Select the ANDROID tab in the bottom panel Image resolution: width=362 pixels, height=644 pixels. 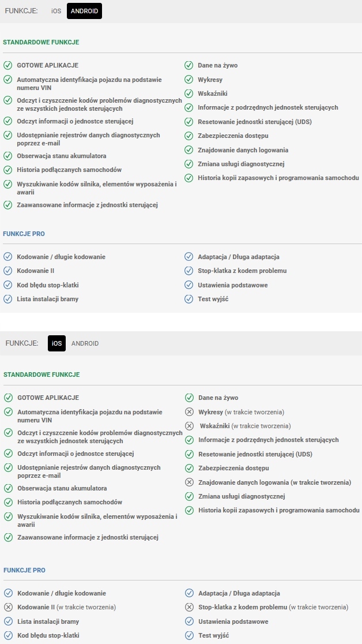pyautogui.click(x=85, y=343)
